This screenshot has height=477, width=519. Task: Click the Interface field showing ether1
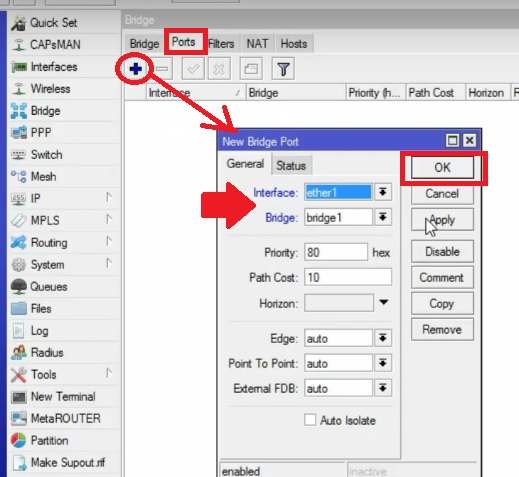338,192
